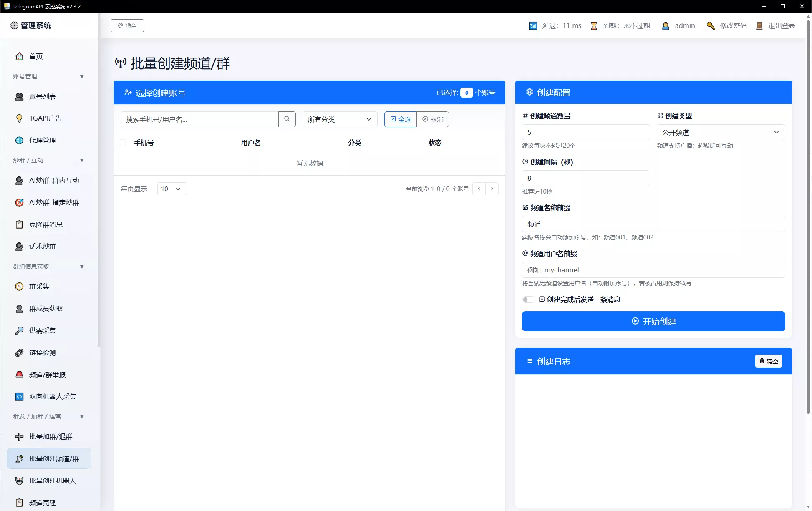812x511 pixels.
Task: Open the 创建类型 公开频道 dropdown
Action: click(x=721, y=132)
